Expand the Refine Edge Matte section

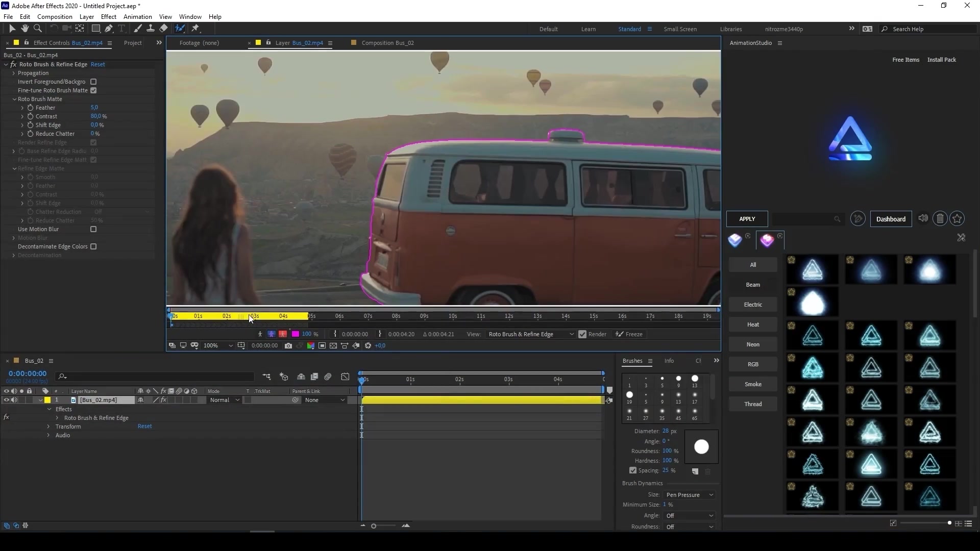14,168
